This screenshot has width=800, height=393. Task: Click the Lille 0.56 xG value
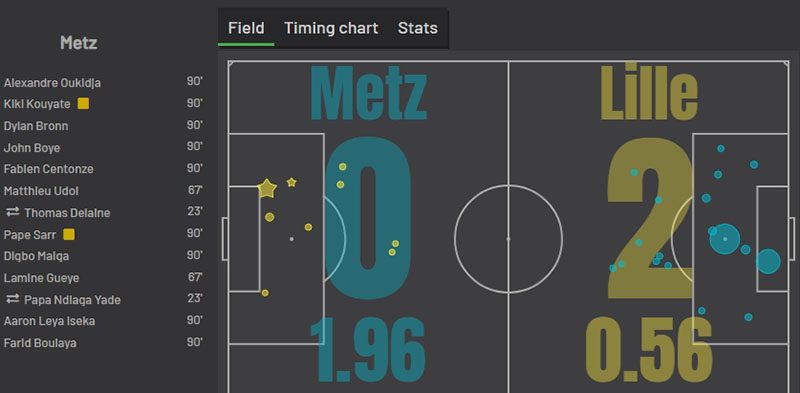648,350
